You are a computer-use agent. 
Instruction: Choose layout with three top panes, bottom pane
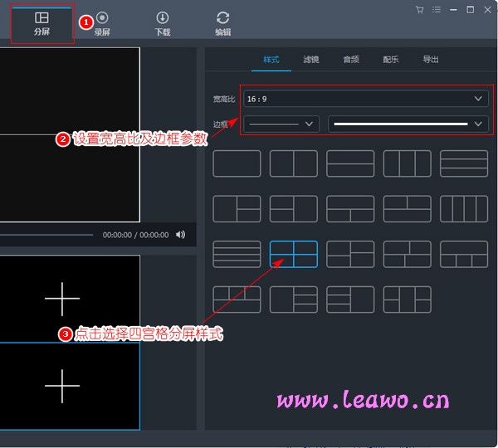(237, 299)
